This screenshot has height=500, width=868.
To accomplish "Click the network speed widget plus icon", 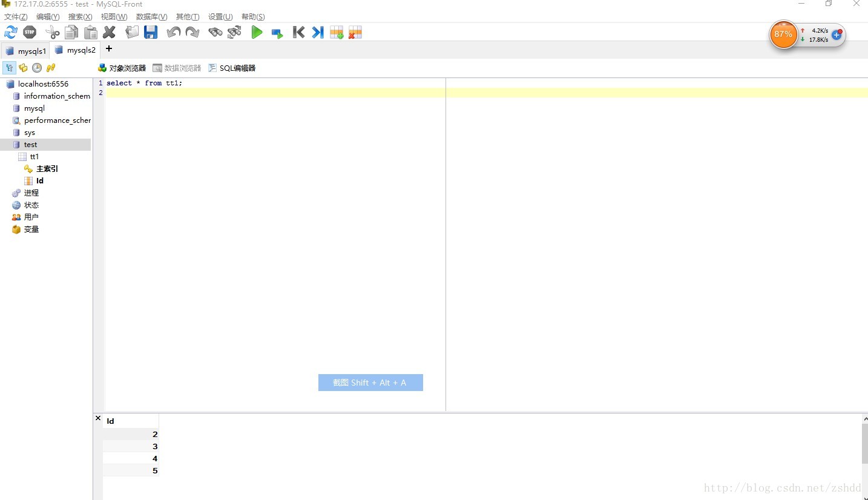I will point(837,35).
